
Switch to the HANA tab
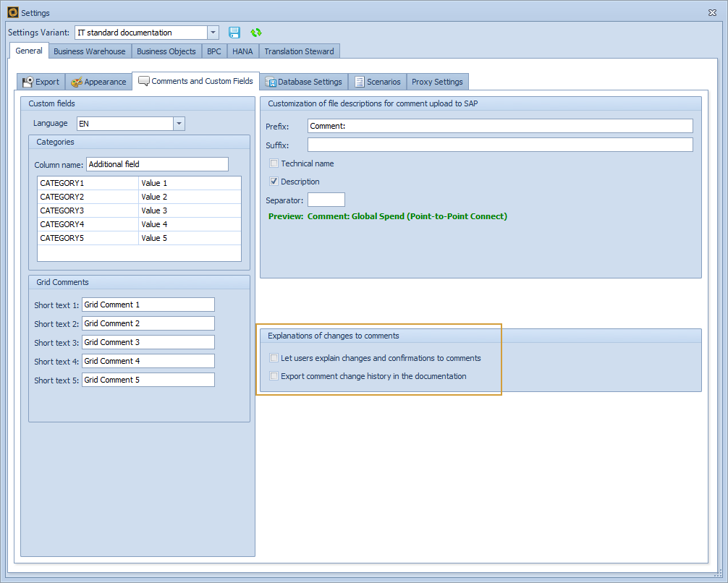click(242, 51)
